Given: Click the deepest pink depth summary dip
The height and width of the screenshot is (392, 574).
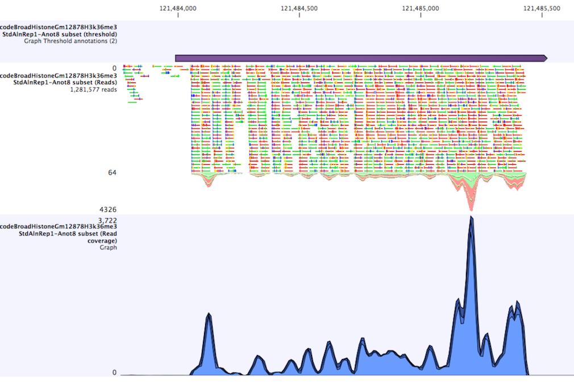Looking at the screenshot, I should point(471,205).
